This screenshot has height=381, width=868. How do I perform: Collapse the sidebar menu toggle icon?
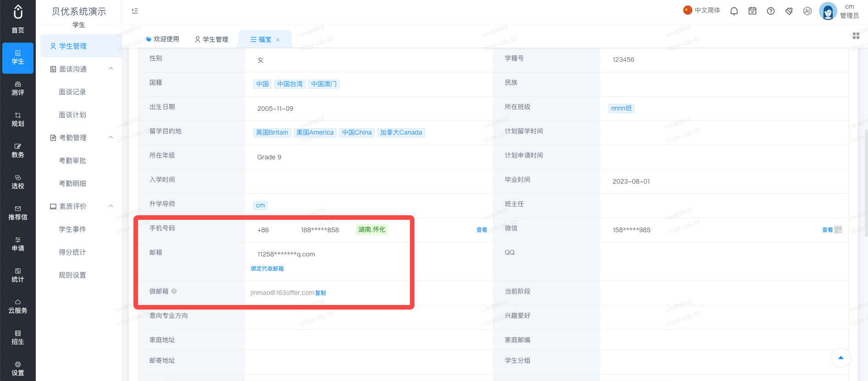pyautogui.click(x=135, y=11)
